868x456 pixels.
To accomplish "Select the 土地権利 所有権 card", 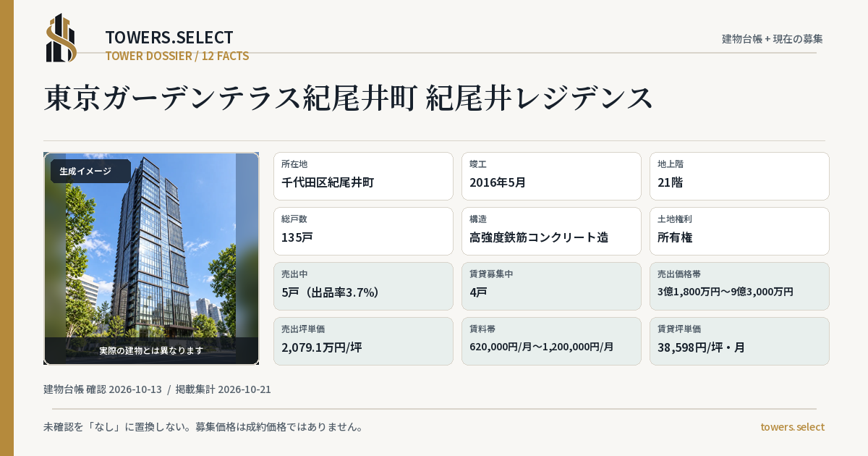I will coord(739,231).
